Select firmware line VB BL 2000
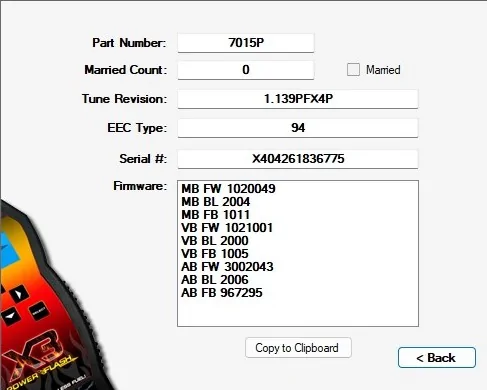 tap(215, 241)
